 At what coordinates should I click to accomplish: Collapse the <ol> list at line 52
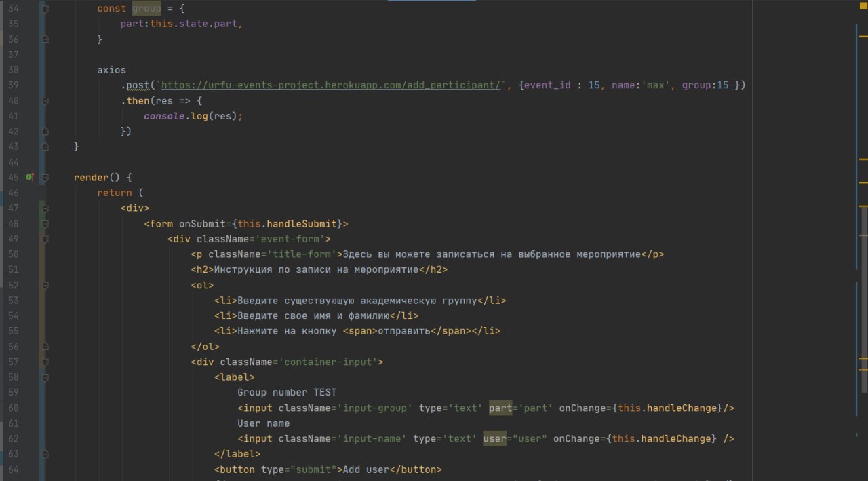tap(45, 285)
